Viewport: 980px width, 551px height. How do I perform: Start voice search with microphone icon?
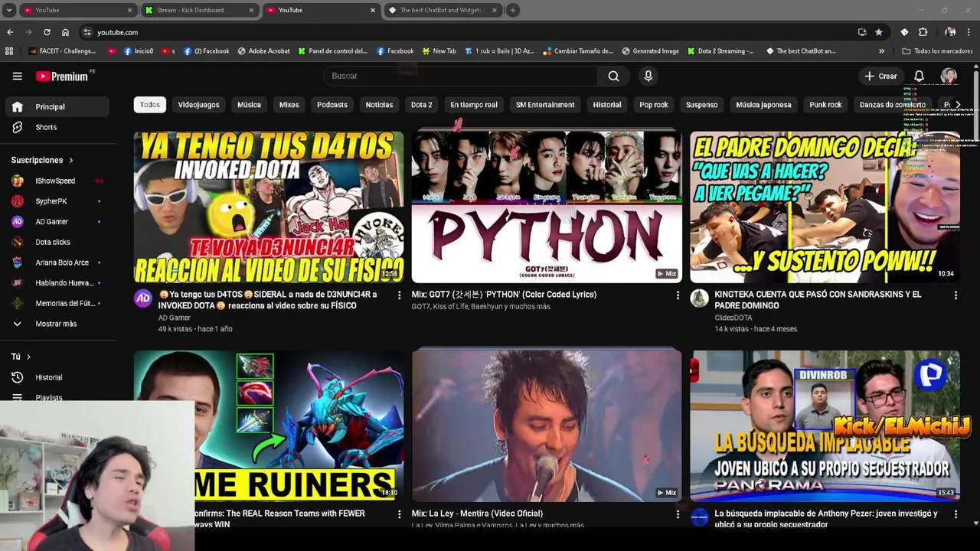click(648, 76)
